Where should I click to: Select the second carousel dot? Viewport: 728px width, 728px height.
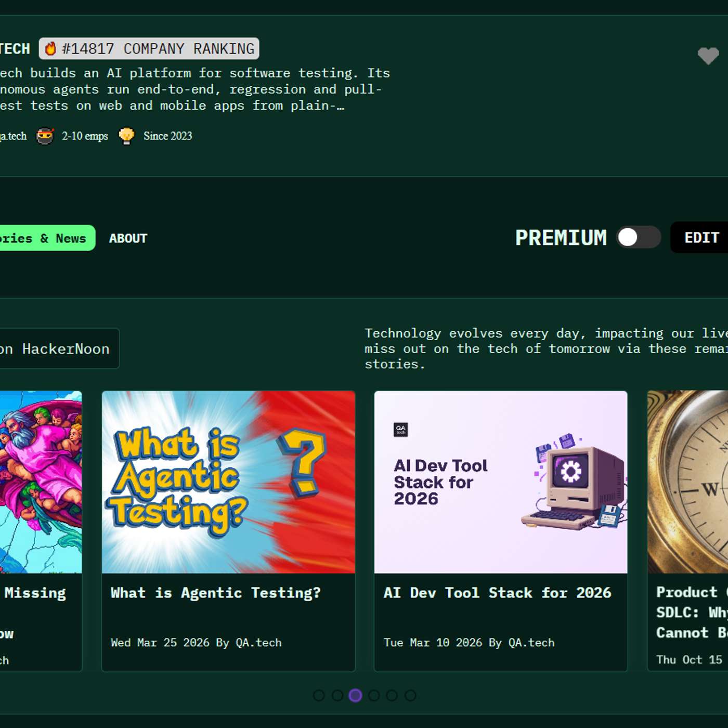pos(337,695)
